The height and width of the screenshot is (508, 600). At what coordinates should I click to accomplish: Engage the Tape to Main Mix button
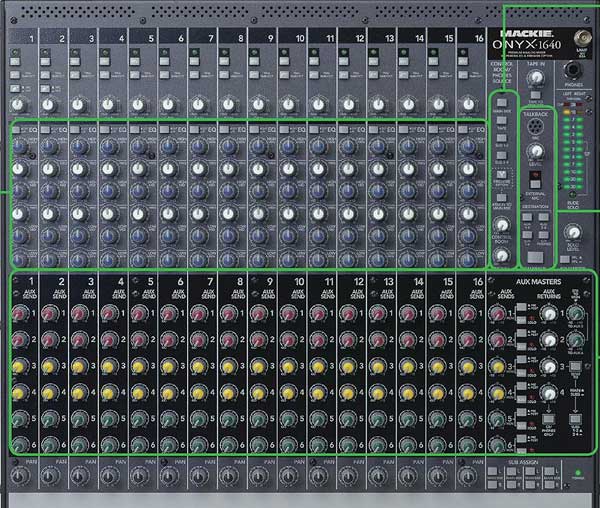[x=536, y=94]
